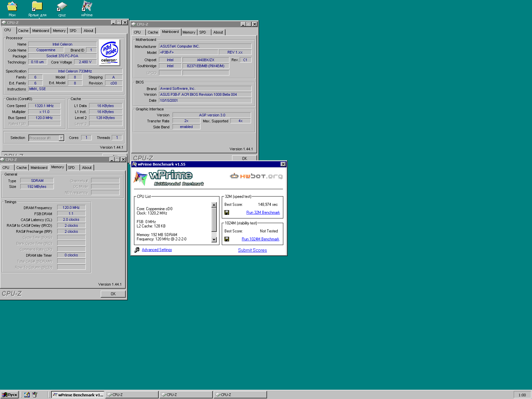This screenshot has width=532, height=399.
Task: Open About tab in top-left CPU-Z window
Action: (x=88, y=31)
